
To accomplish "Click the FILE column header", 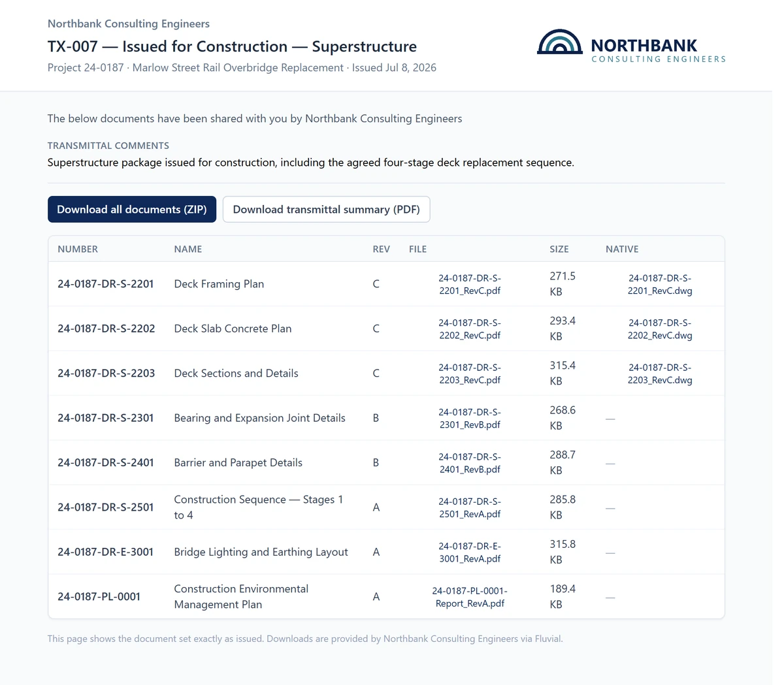I will [x=418, y=249].
